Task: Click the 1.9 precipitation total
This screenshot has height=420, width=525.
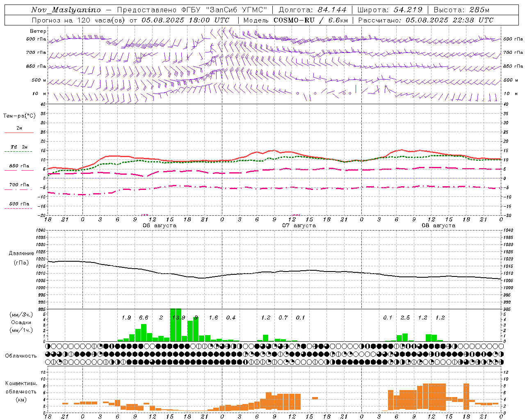Action: pos(126,318)
